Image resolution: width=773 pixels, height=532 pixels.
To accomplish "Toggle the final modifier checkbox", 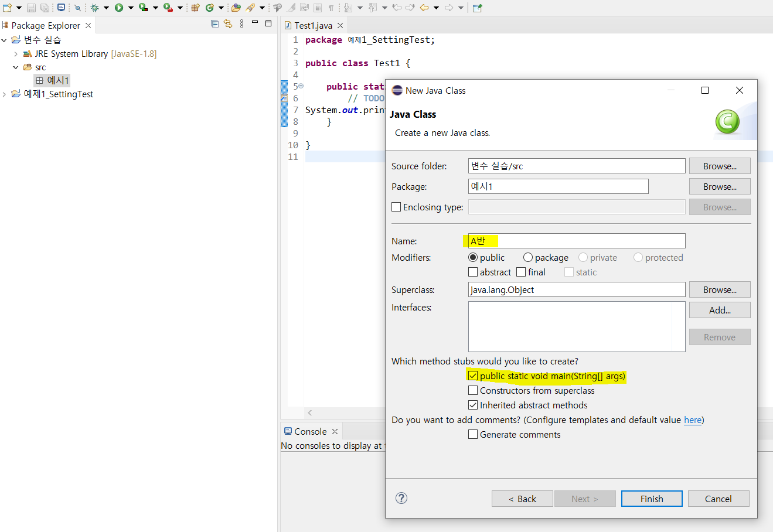I will click(x=521, y=272).
